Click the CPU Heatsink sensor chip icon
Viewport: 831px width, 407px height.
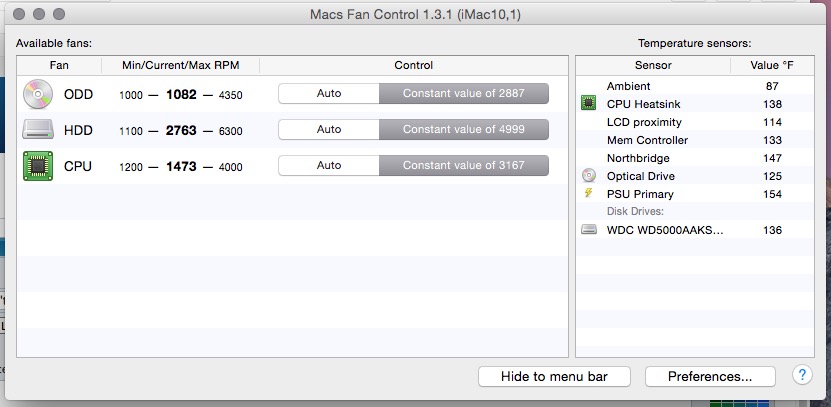[x=588, y=103]
